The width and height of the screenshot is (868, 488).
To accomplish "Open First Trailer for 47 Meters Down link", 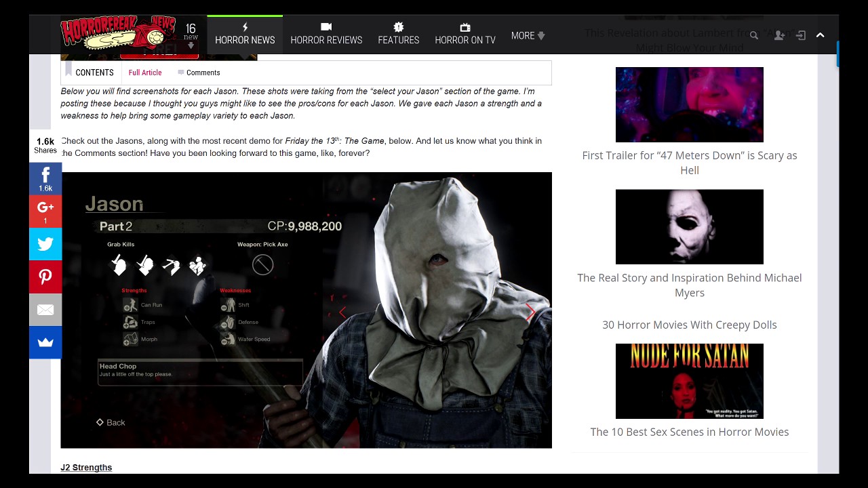I will pyautogui.click(x=690, y=163).
